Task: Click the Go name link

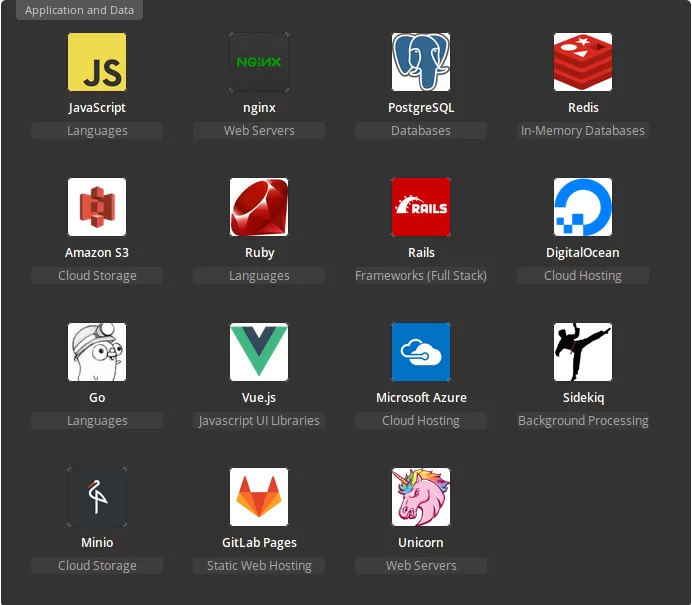Action: [x=97, y=398]
